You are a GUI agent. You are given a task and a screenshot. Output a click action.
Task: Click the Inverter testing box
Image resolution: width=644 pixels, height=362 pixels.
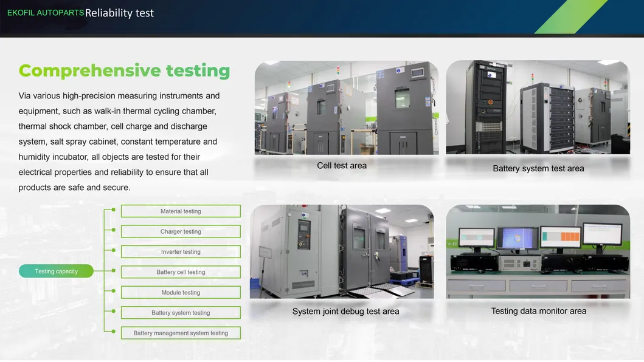point(181,252)
